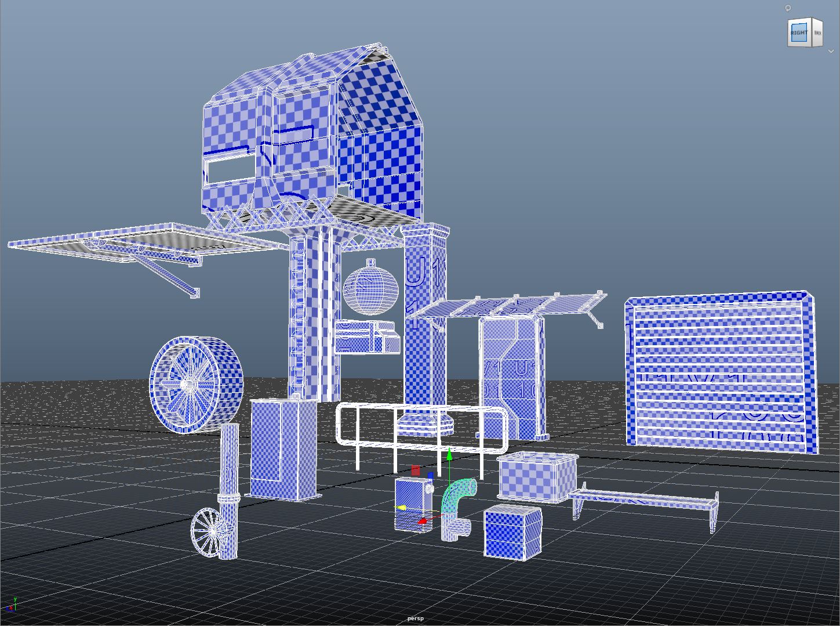840x626 pixels.
Task: Select the dark checkered cube crate
Action: click(512, 532)
